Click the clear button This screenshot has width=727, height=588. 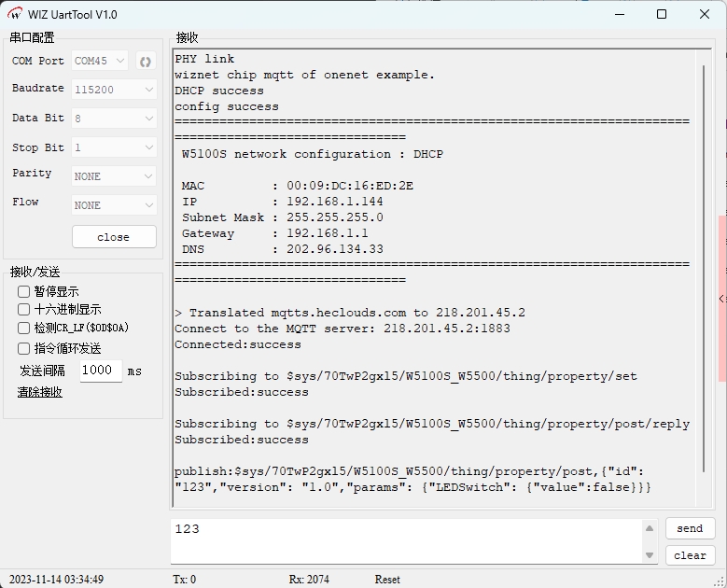pyautogui.click(x=690, y=555)
